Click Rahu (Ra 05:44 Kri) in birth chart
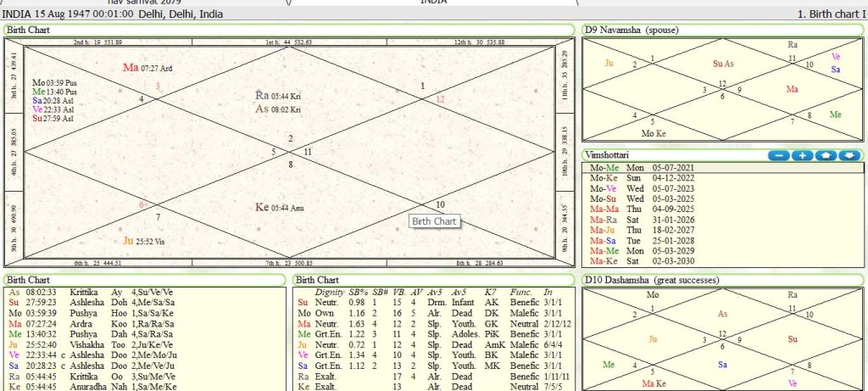Image resolution: width=868 pixels, height=391 pixels. tap(278, 96)
